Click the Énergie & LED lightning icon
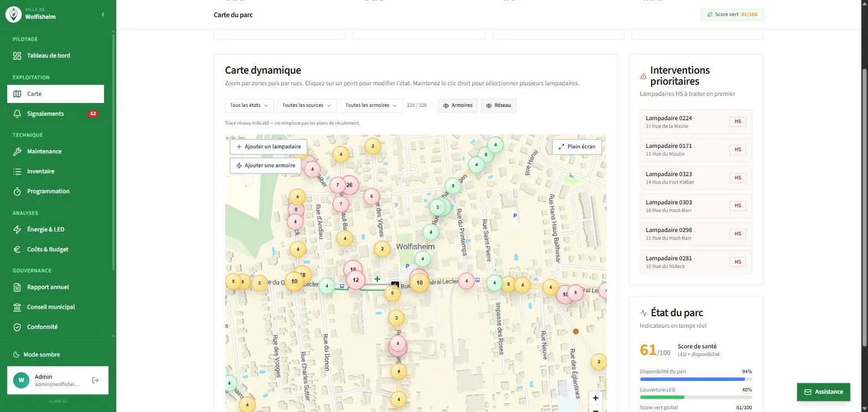868x412 pixels. tap(17, 230)
